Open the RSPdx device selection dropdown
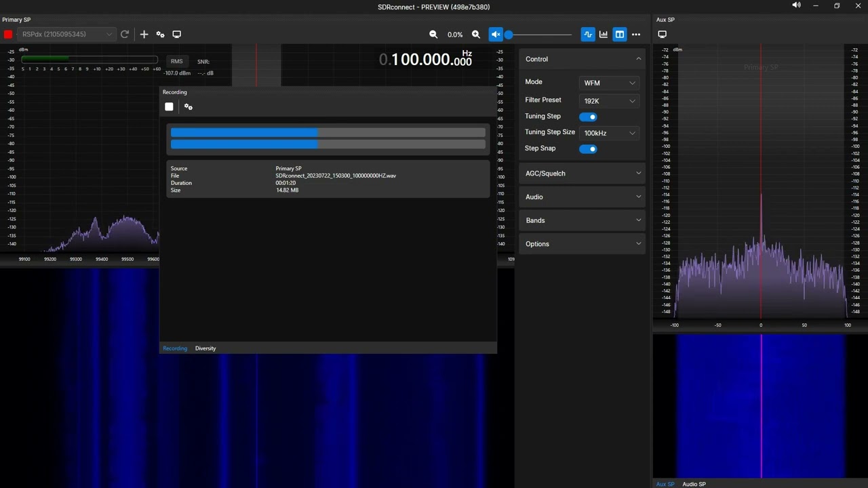This screenshot has height=488, width=868. pyautogui.click(x=66, y=35)
